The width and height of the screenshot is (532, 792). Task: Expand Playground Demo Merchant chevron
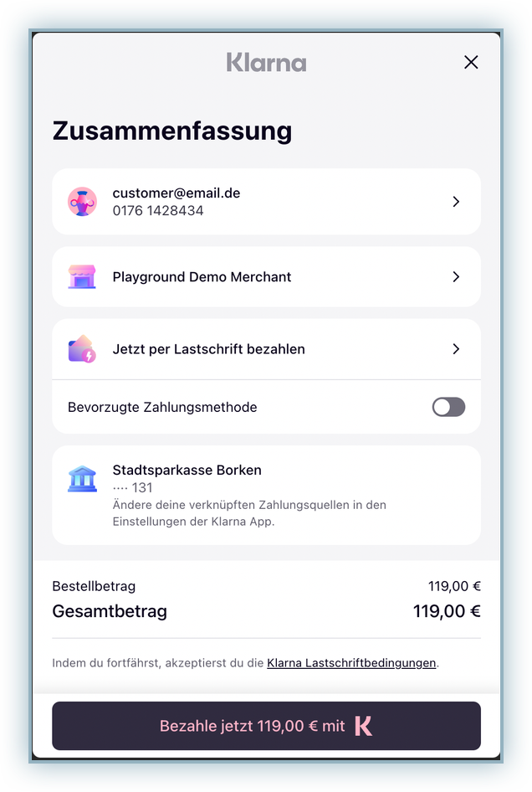pos(456,277)
